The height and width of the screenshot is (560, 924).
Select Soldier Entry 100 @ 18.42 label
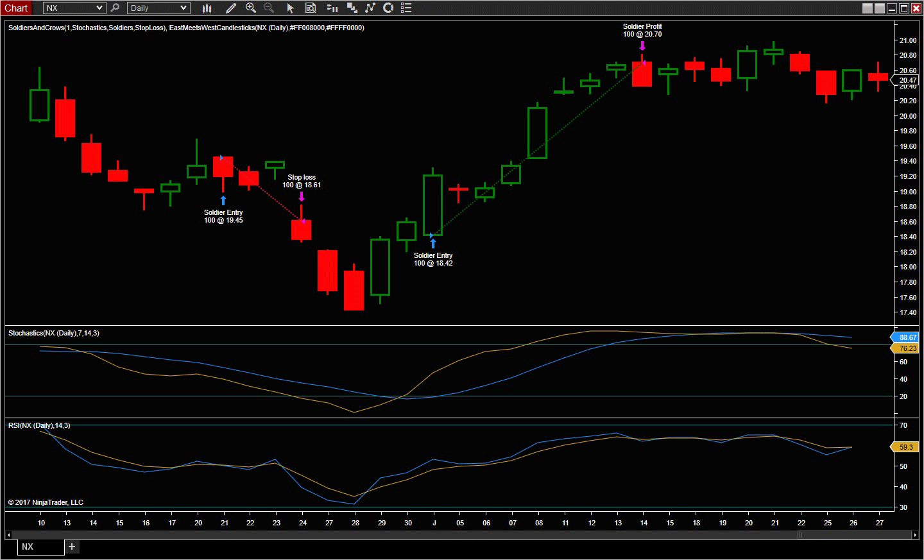click(x=433, y=259)
